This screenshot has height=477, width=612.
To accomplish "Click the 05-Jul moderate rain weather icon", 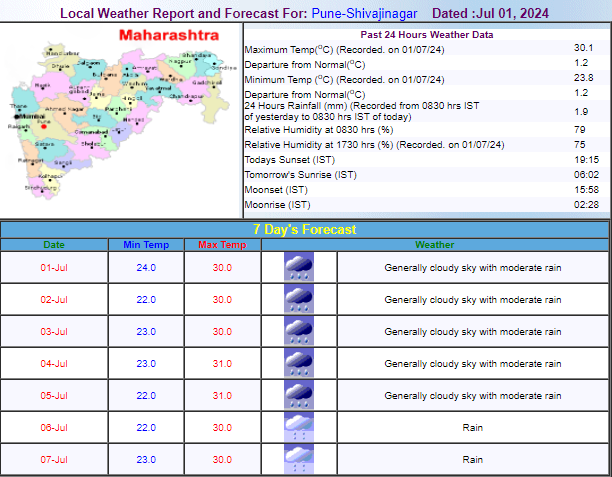I will [x=299, y=395].
